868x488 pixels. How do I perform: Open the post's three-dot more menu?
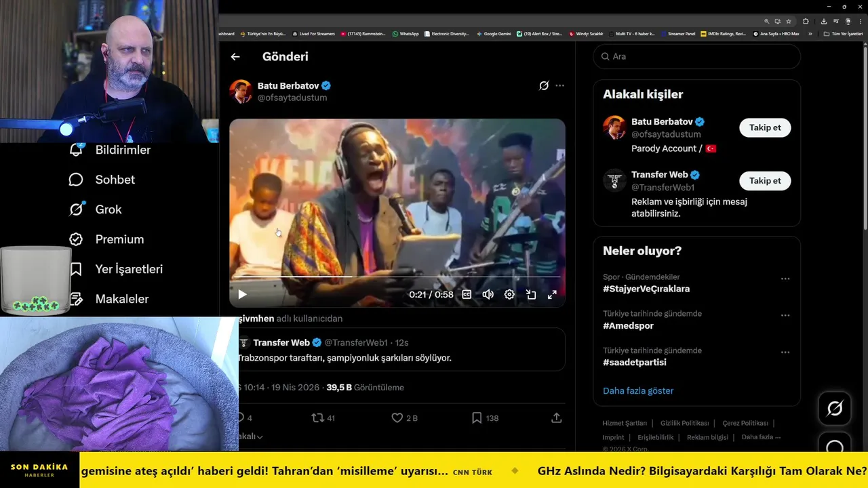[x=559, y=85]
